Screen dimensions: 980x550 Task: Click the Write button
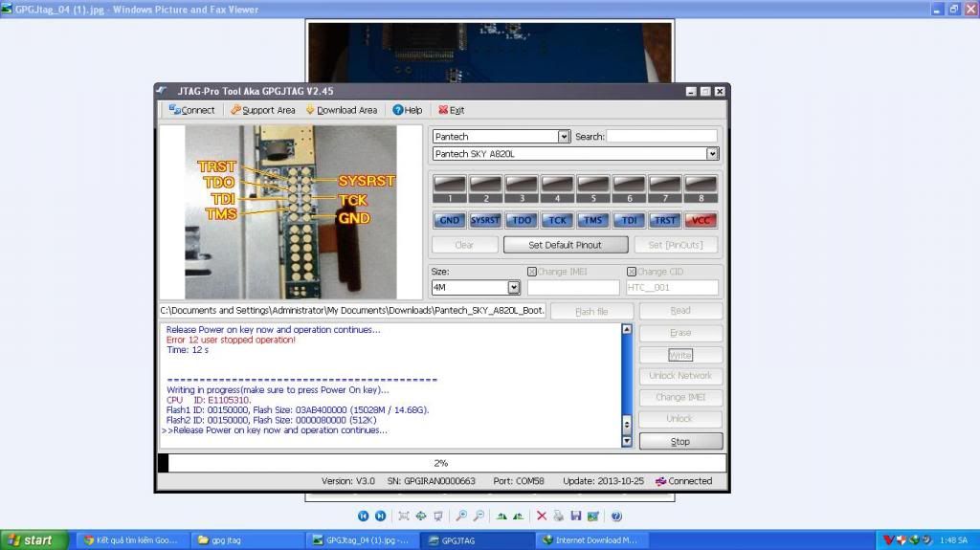(x=680, y=355)
